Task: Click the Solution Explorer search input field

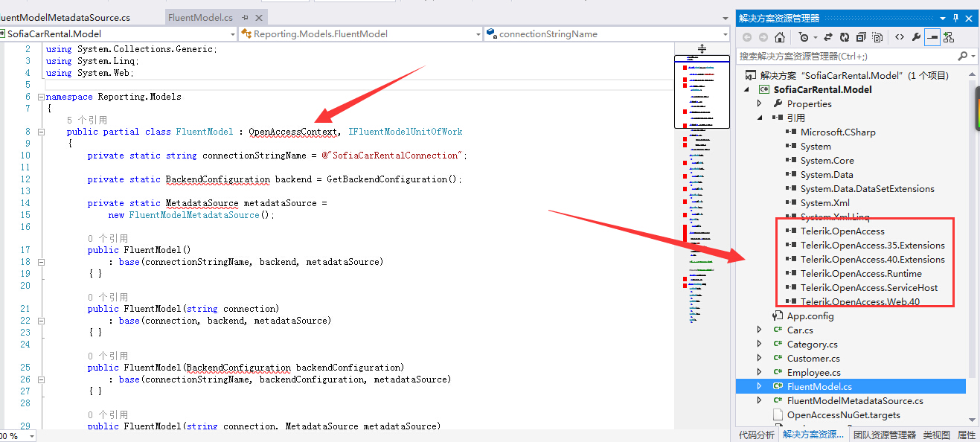Action: click(x=846, y=56)
